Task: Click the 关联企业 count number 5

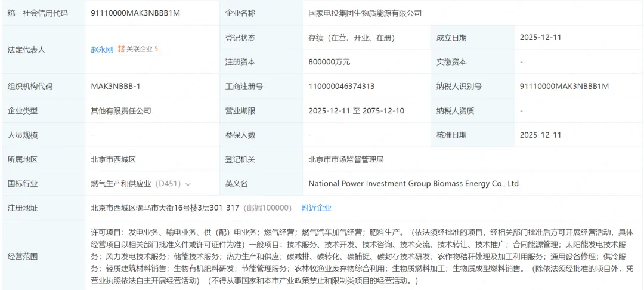Action: click(156, 50)
